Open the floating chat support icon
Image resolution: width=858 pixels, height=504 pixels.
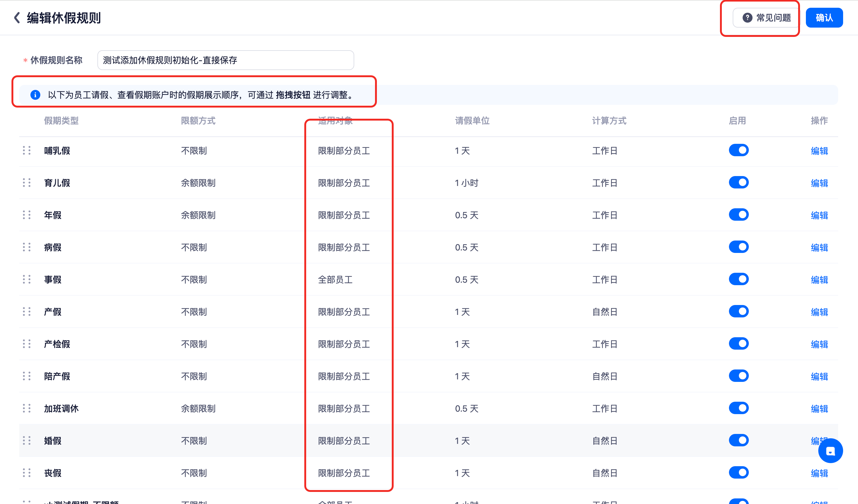pyautogui.click(x=830, y=451)
